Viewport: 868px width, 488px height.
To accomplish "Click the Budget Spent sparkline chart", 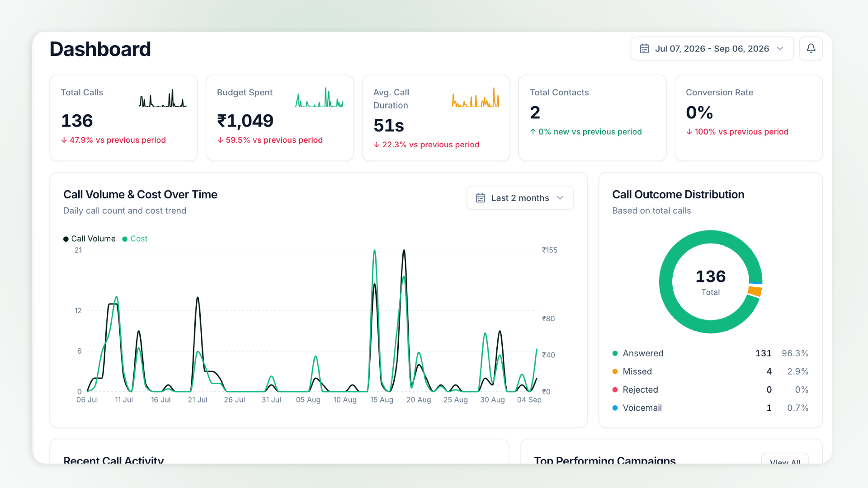I will tap(319, 97).
